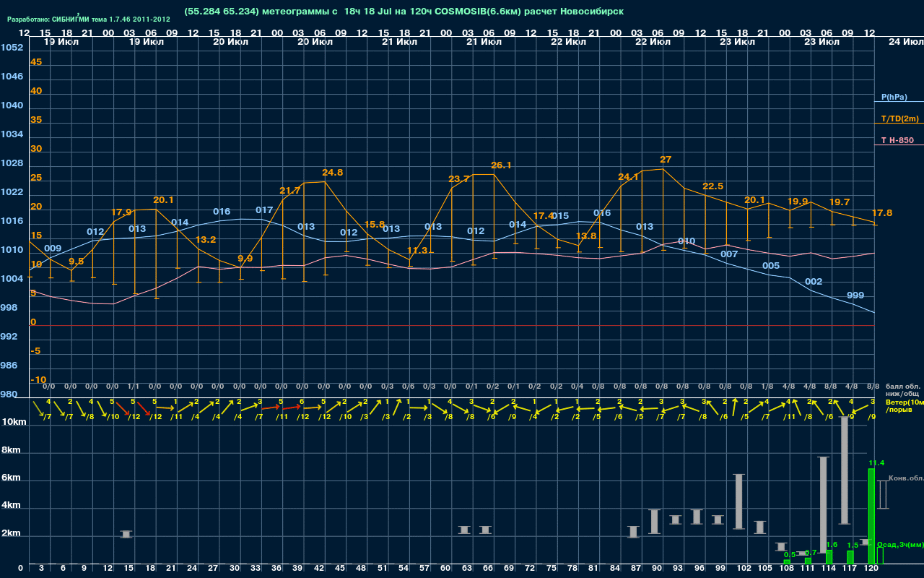Image resolution: width=924 pixels, height=578 pixels.
Task: Click the 1052 pressure axis value
Action: tap(12, 48)
